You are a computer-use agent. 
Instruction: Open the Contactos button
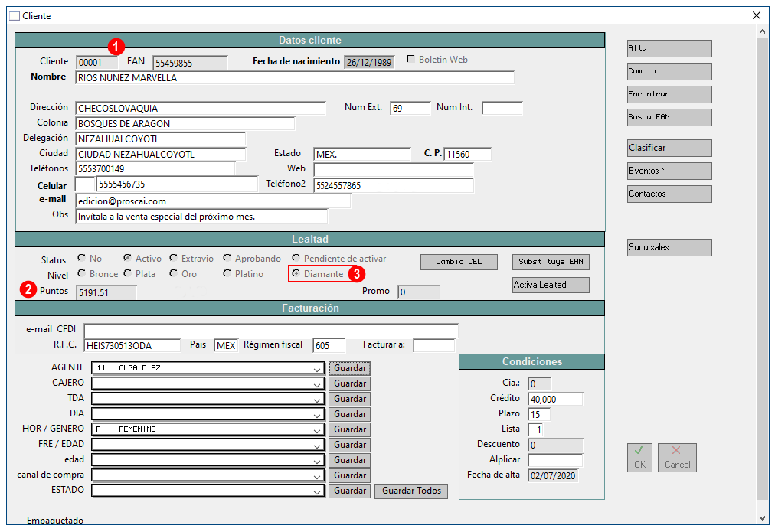(x=670, y=194)
